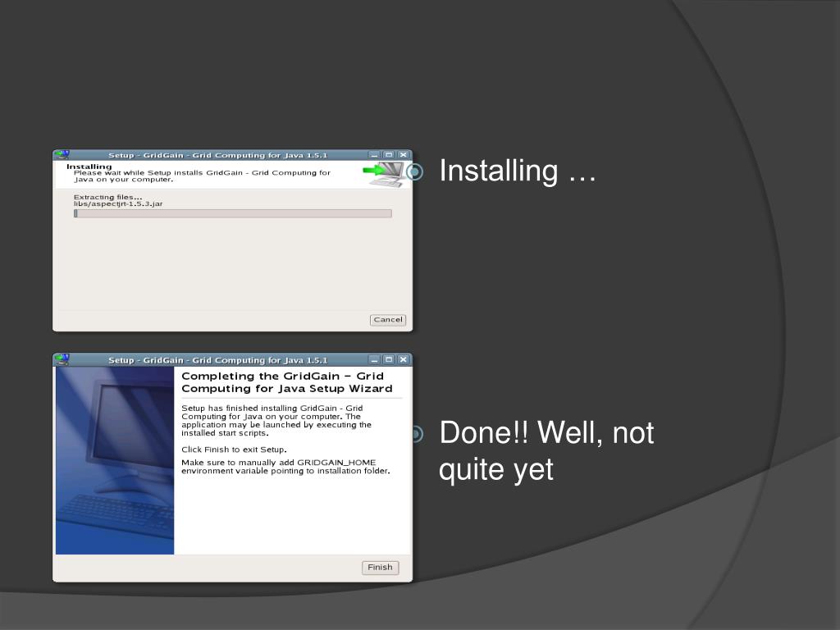Click window menu icon of the Installing window
Viewport: 840px width, 630px height.
(x=62, y=155)
